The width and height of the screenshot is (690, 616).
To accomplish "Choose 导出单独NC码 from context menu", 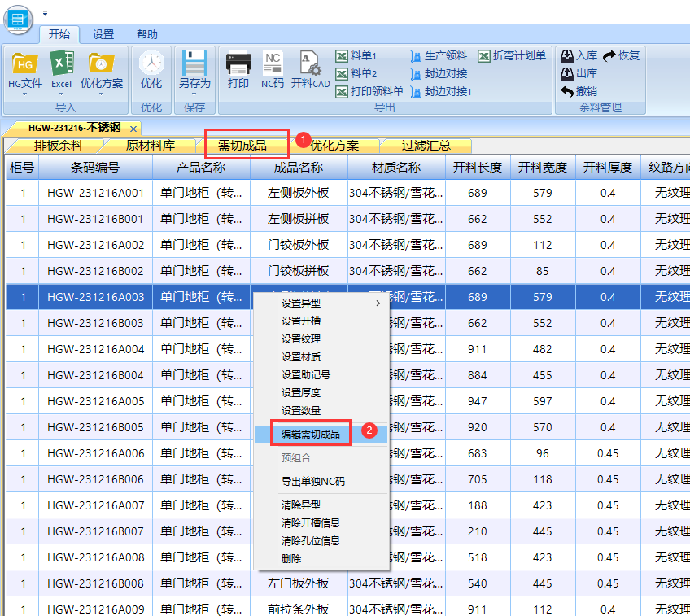I will (321, 482).
